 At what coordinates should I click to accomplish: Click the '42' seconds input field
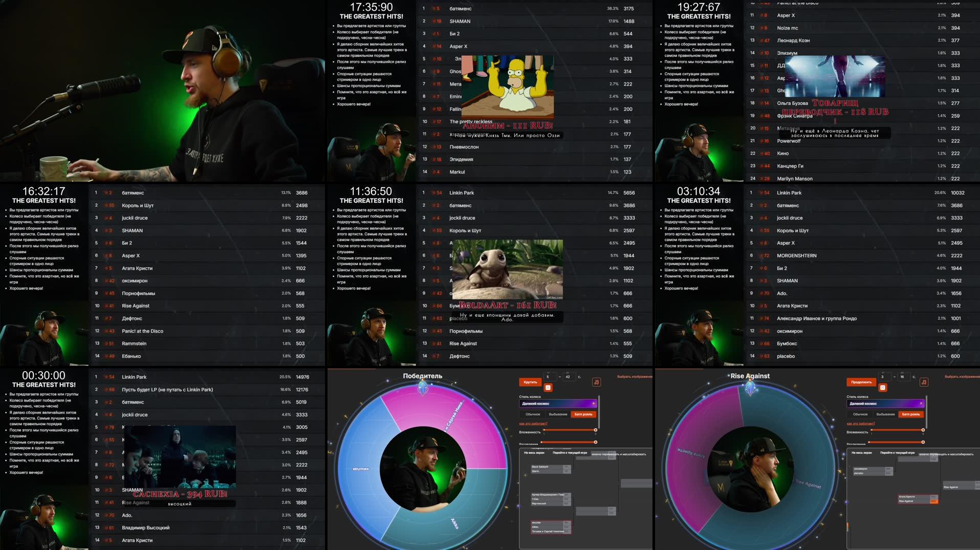pyautogui.click(x=568, y=377)
